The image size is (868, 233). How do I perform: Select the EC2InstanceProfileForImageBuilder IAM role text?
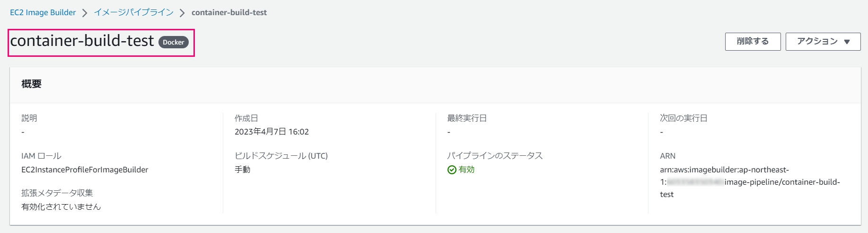pos(85,170)
